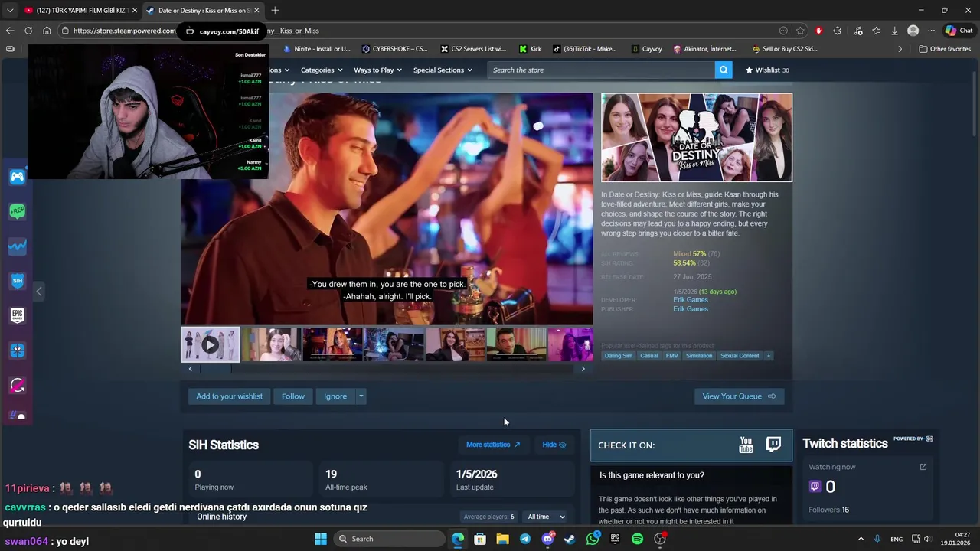Image resolution: width=980 pixels, height=551 pixels.
Task: Select the second screenshot thumbnail
Action: click(271, 344)
